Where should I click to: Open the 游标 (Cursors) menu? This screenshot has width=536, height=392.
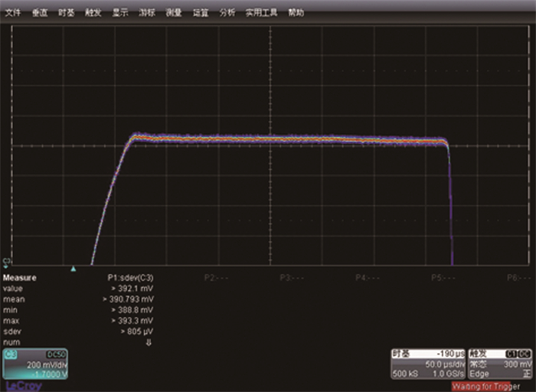(146, 13)
